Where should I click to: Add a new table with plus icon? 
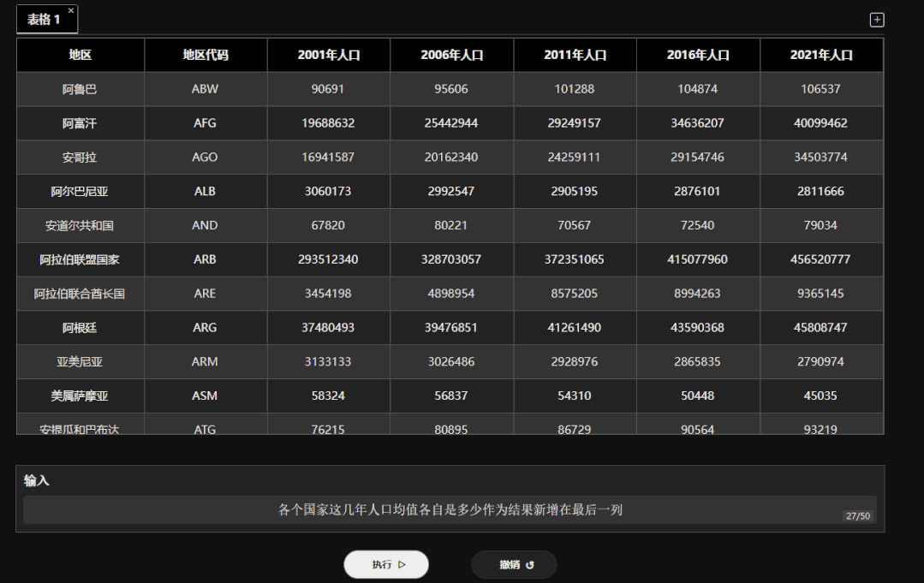(876, 20)
